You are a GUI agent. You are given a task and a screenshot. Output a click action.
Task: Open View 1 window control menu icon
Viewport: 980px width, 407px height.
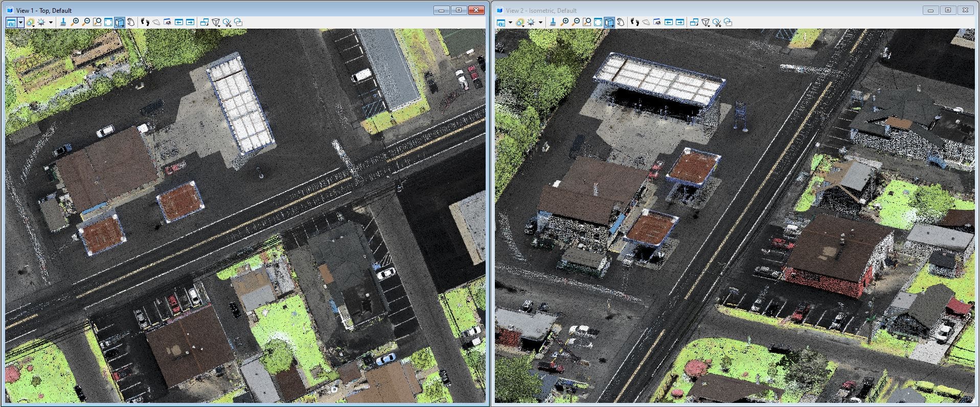tap(10, 10)
